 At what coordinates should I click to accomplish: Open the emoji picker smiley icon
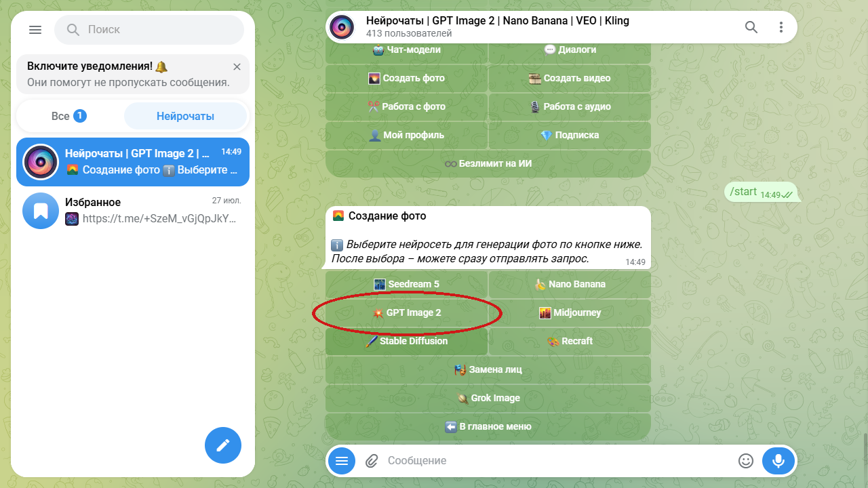[746, 461]
